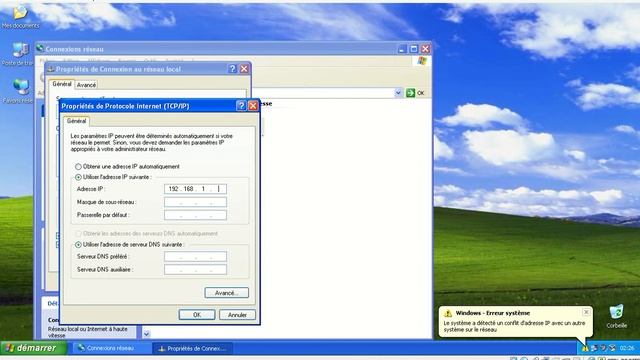
Task: Click the Propriétés de Connex... taskbar button
Action: click(193, 348)
